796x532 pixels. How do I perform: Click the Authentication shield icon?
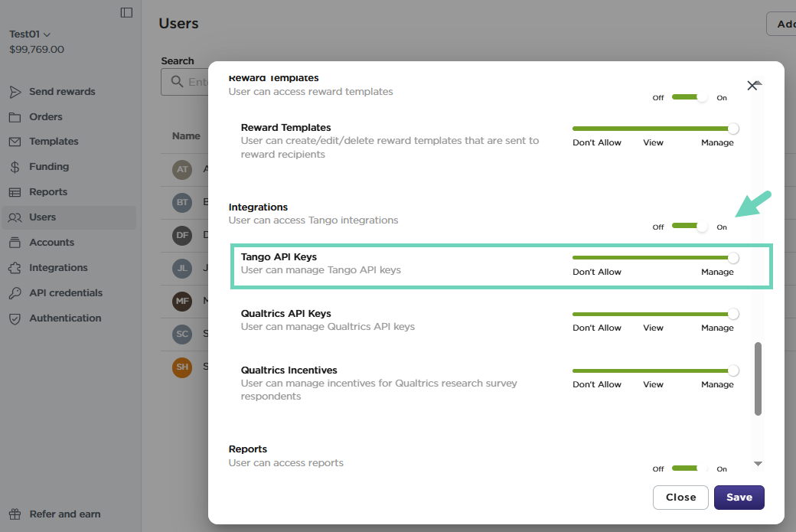click(x=15, y=318)
